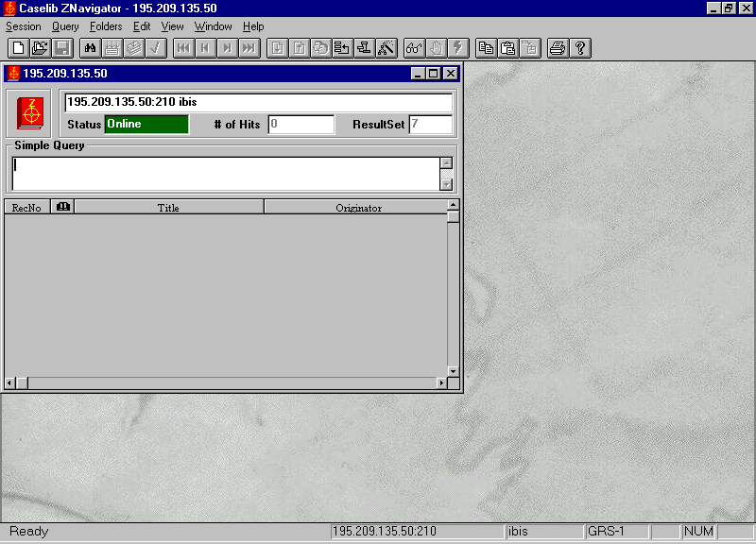Click the Save floppy disk icon
The image size is (756, 544).
(x=62, y=48)
